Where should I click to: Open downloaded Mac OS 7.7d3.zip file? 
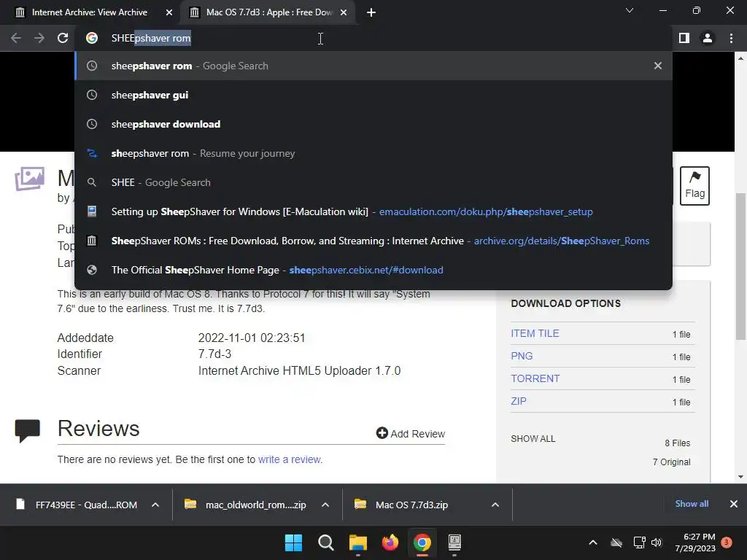point(403,505)
